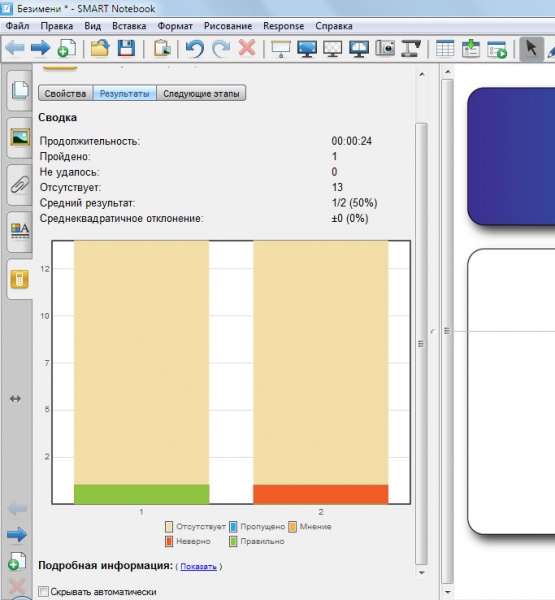Click the Мнение legend swatch
This screenshot has height=600, width=555.
coord(292,527)
